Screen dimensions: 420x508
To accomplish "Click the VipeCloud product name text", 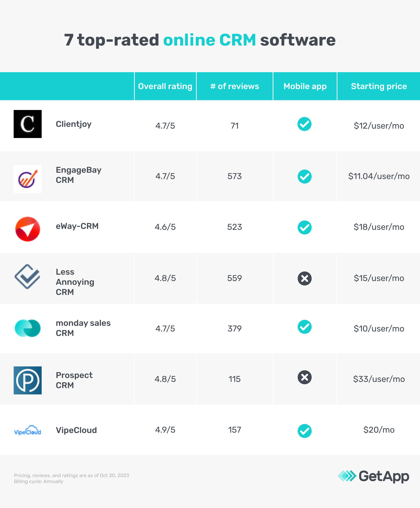I will (x=76, y=430).
